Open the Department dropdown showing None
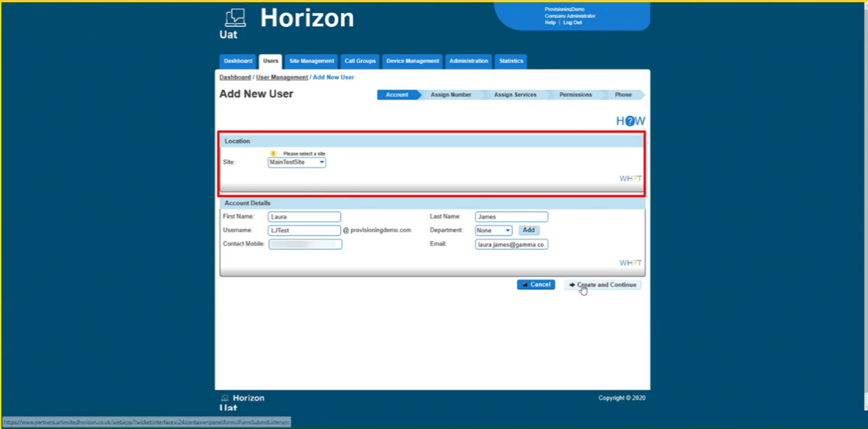This screenshot has width=868, height=429. (493, 230)
